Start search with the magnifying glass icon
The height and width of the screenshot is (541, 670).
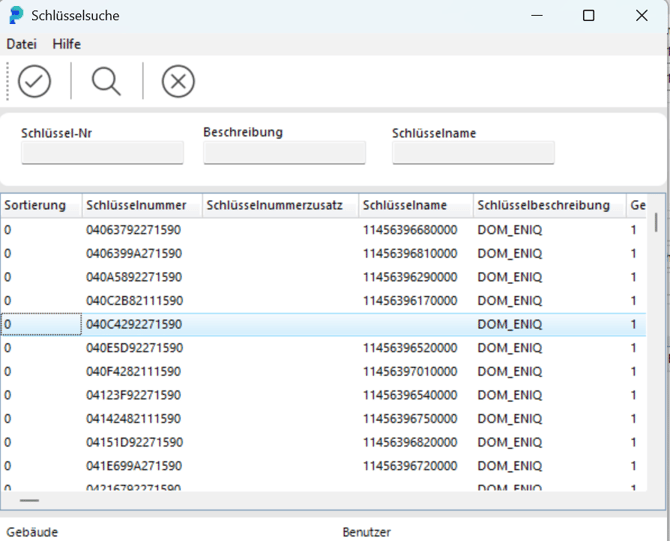click(106, 81)
